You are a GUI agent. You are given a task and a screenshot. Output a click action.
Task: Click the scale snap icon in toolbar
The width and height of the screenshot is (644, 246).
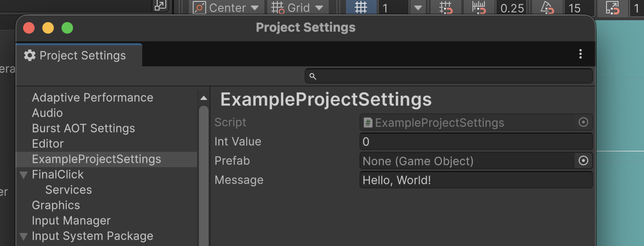coord(613,7)
